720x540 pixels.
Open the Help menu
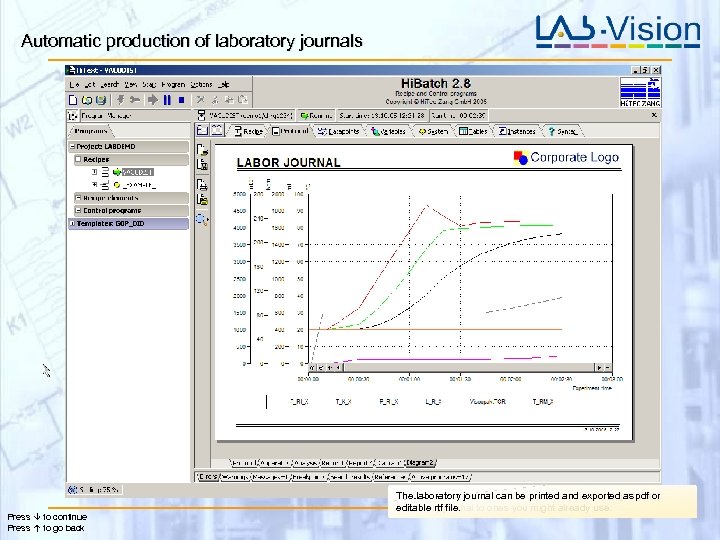click(224, 84)
